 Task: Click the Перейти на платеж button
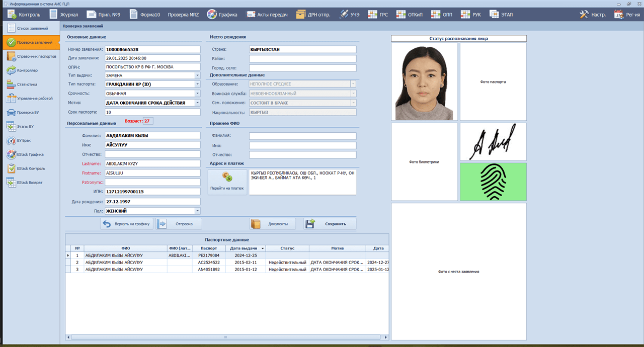[227, 182]
